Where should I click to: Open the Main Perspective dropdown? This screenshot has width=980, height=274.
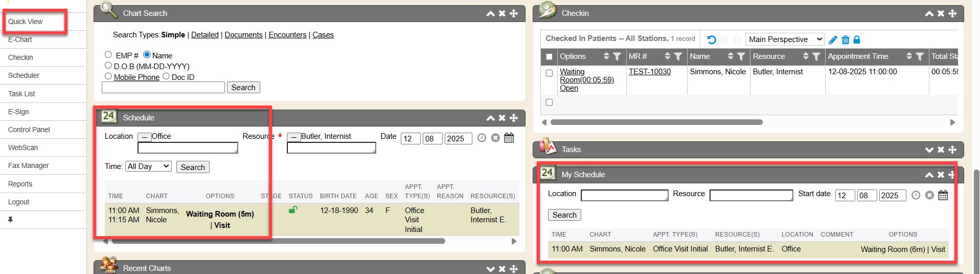(x=785, y=39)
